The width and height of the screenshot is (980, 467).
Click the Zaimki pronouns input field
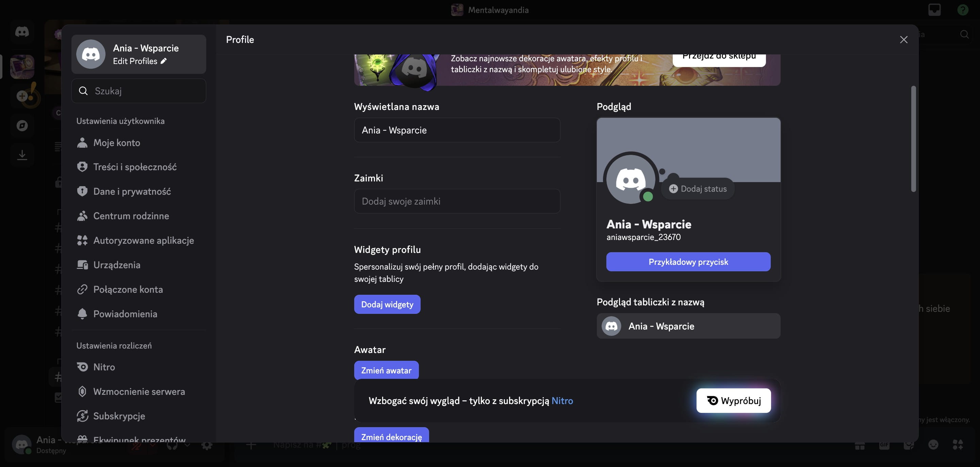pyautogui.click(x=457, y=202)
